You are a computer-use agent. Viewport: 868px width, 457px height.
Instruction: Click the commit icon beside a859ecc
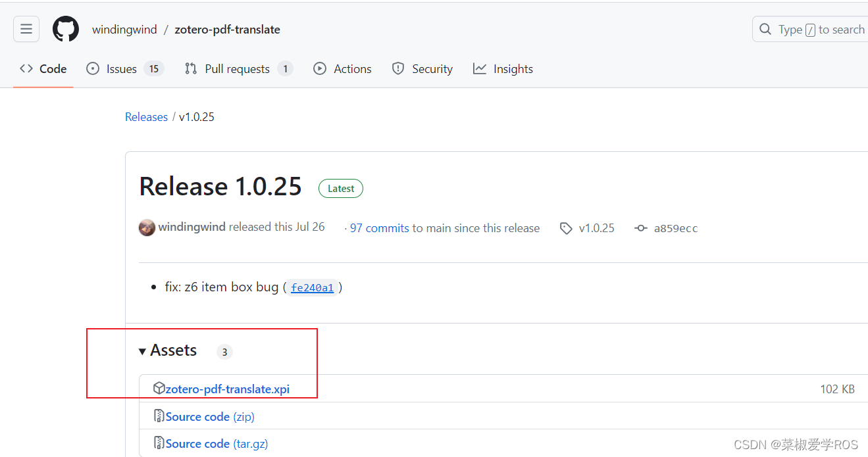641,228
